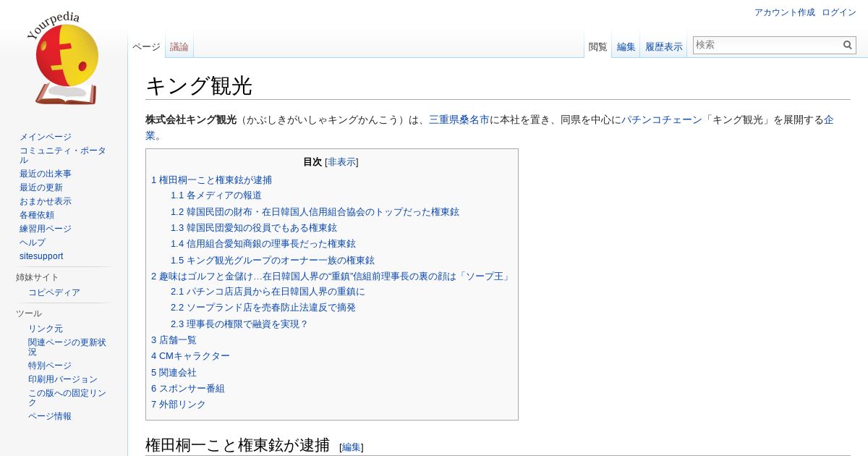Viewport: 868px width, 456px height.
Task: Jump to TOC 1.4 信用組合愛知商銀の理事長
Action: click(x=263, y=244)
